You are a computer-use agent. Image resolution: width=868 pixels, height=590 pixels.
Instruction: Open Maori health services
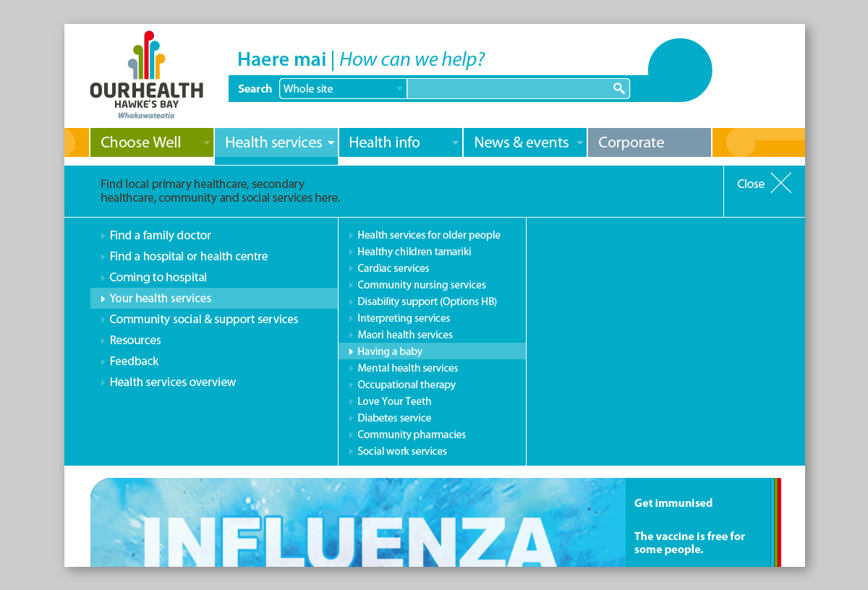(405, 335)
